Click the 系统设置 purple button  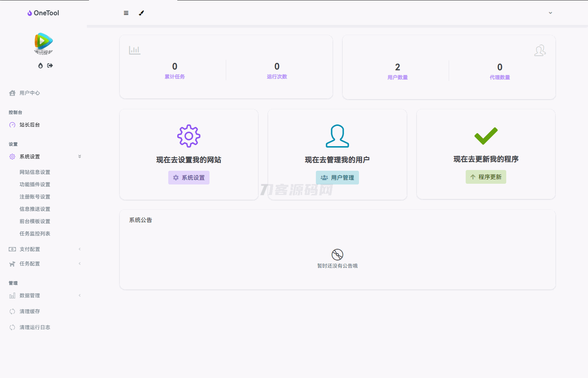pyautogui.click(x=189, y=178)
